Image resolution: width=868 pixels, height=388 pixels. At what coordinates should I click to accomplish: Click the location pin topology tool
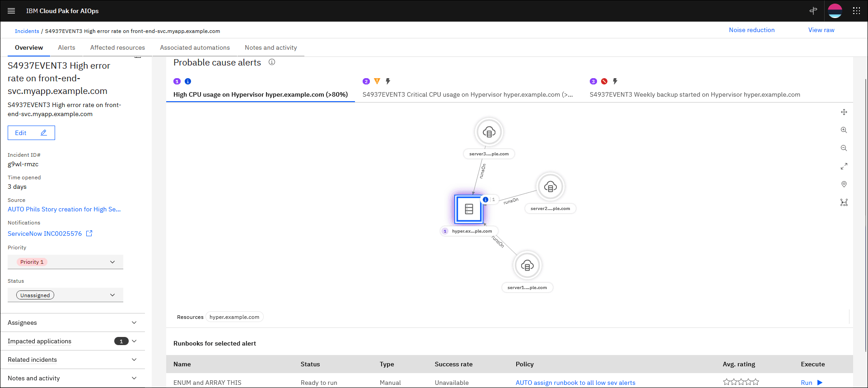pyautogui.click(x=844, y=184)
